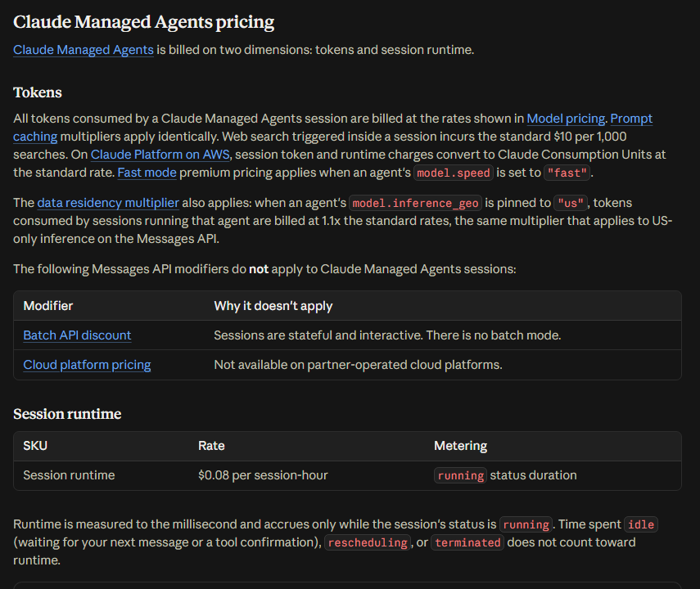Click "Sessions are stateful and interactive" cell
The height and width of the screenshot is (589, 700).
(x=387, y=335)
